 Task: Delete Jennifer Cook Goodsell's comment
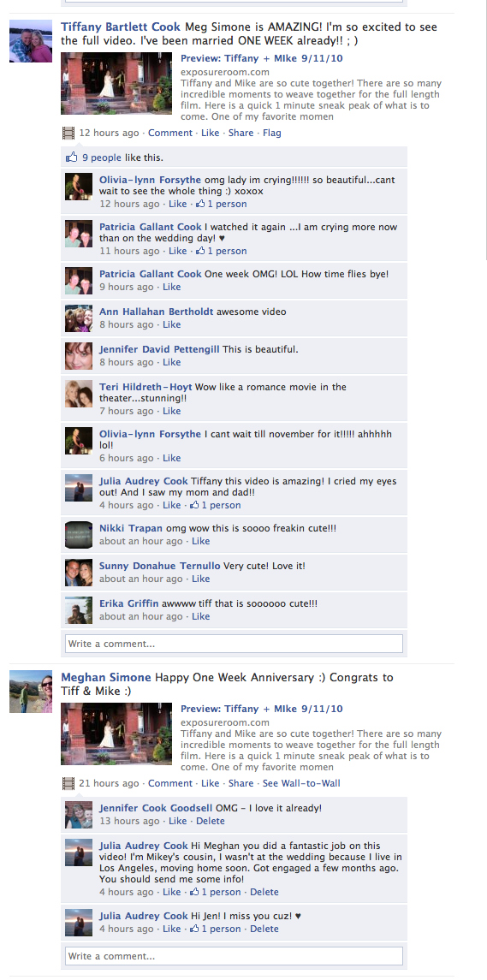tap(210, 821)
